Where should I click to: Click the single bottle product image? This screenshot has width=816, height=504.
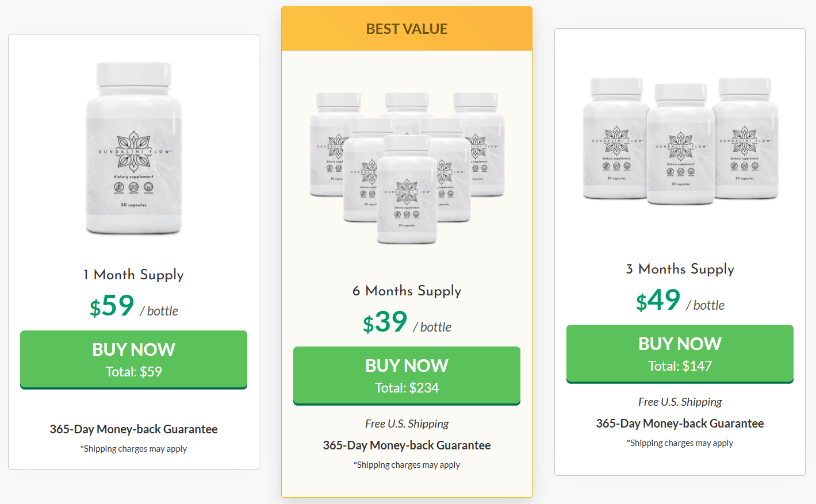(134, 148)
